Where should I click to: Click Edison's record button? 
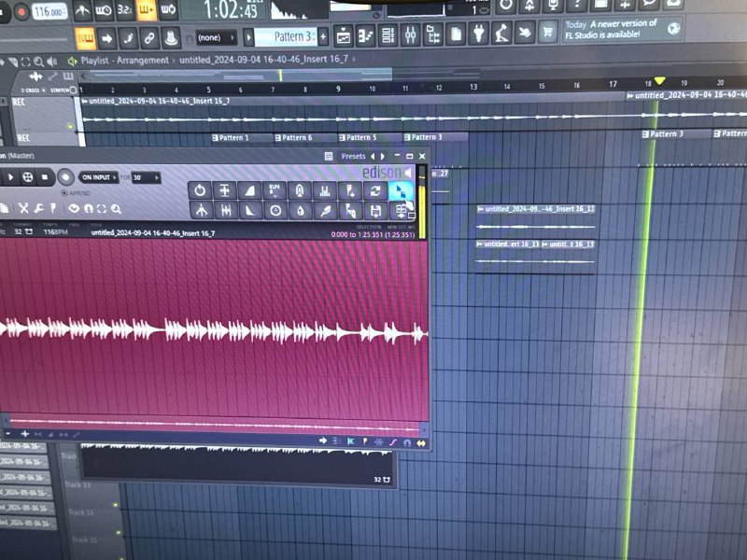coord(65,177)
